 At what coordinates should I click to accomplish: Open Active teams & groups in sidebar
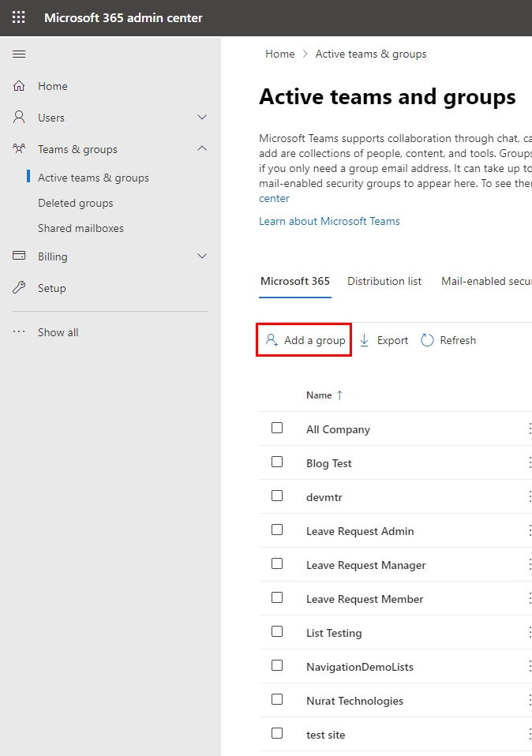(94, 178)
